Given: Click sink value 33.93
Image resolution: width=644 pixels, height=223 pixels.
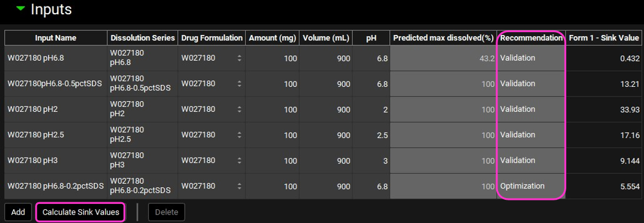Looking at the screenshot, I should coord(603,109).
